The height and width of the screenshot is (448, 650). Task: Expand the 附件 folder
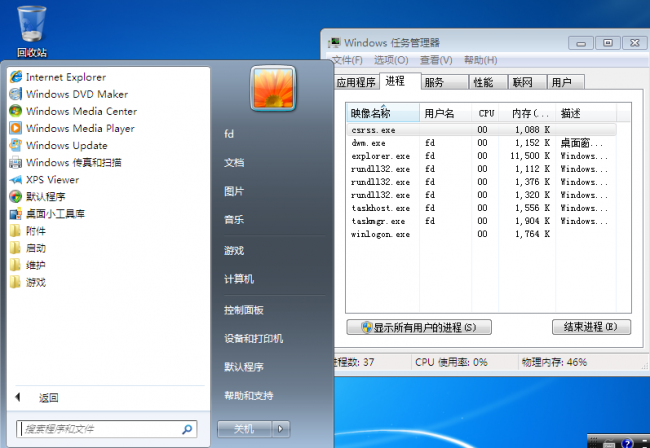(x=28, y=231)
